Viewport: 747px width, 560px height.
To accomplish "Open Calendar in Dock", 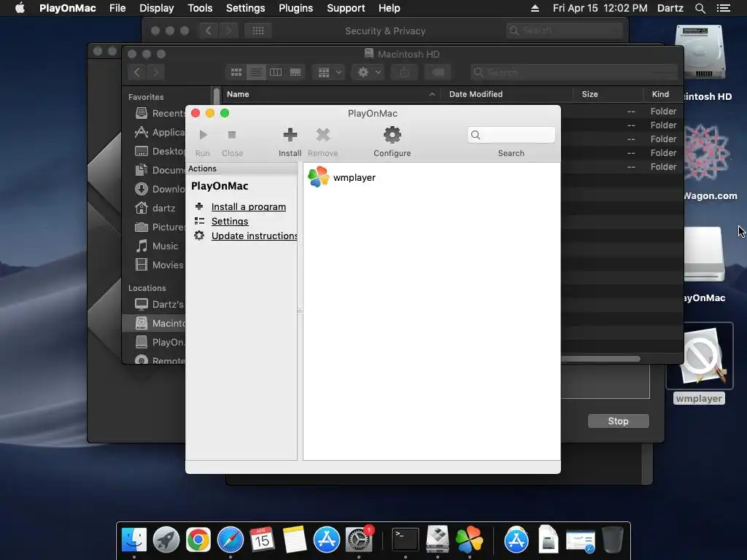I will [262, 540].
